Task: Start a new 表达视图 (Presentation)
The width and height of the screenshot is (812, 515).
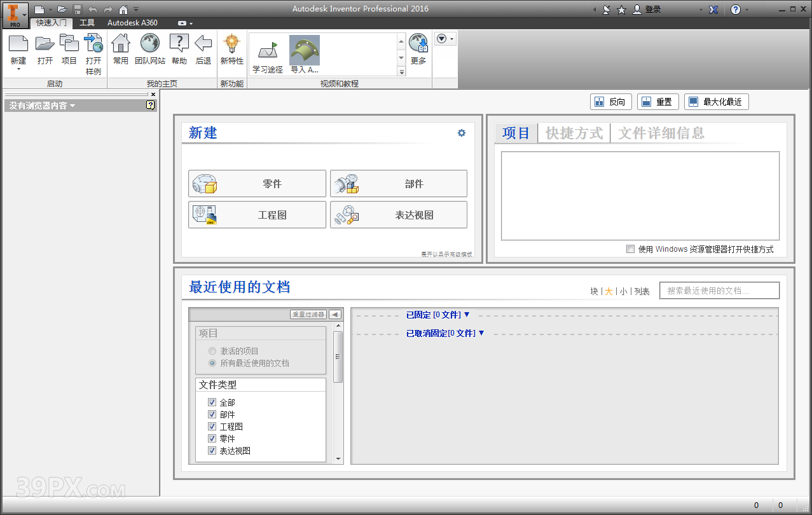Action: [x=398, y=214]
